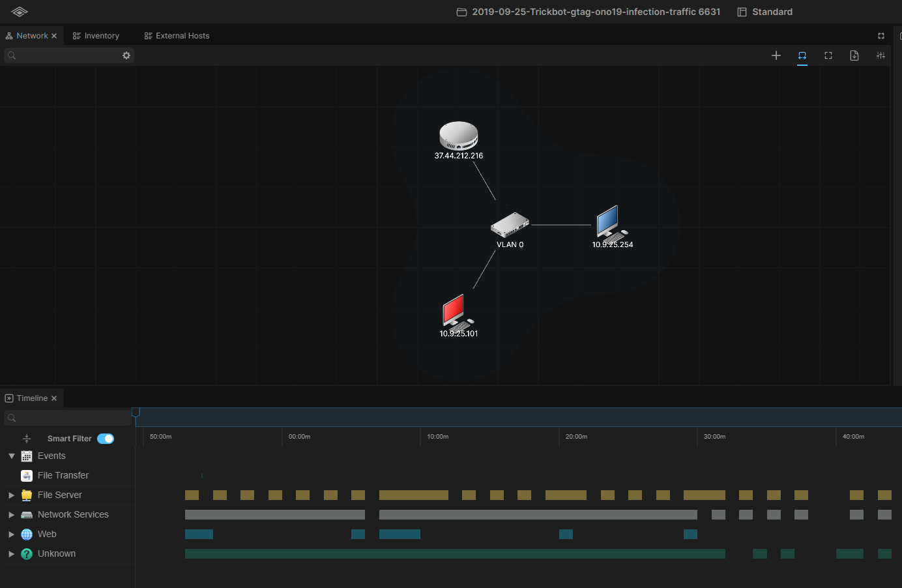
Task: Click the capture name 2019-09-25-Trickbot title
Action: (x=596, y=12)
